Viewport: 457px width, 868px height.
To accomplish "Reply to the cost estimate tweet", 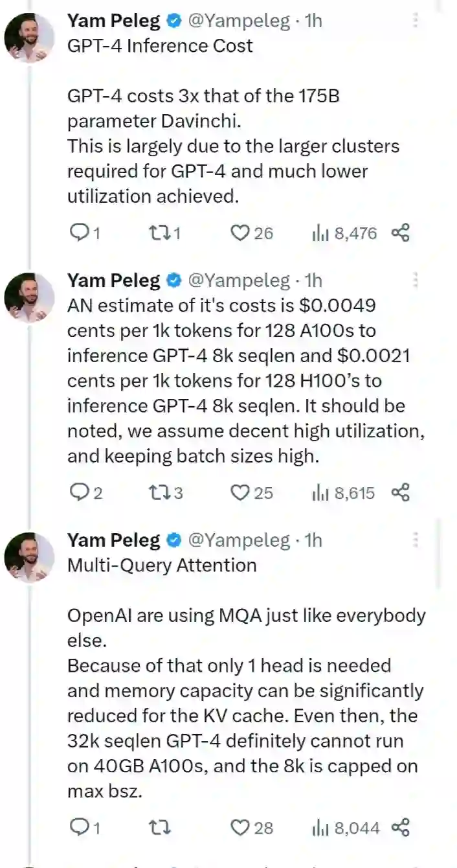I will point(78,493).
